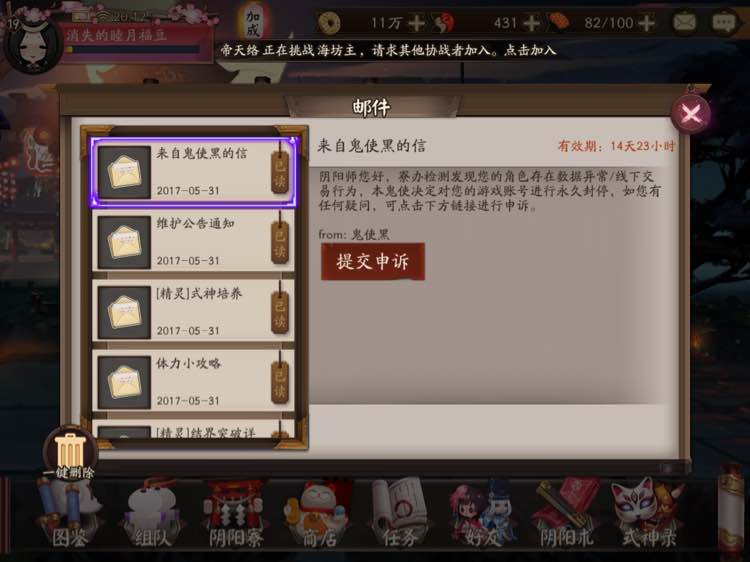750x562 pixels.
Task: Select the 体力小攻略 mail entry
Action: 194,381
